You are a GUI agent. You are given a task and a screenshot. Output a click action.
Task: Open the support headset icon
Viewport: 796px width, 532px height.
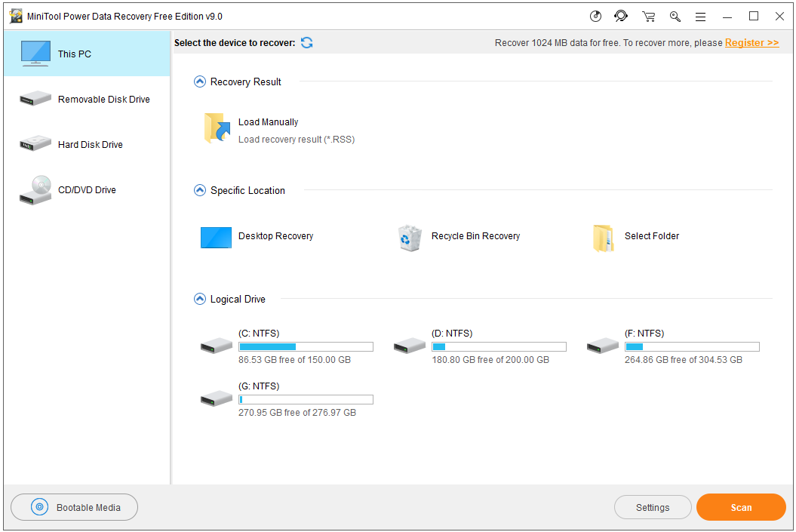coord(621,17)
